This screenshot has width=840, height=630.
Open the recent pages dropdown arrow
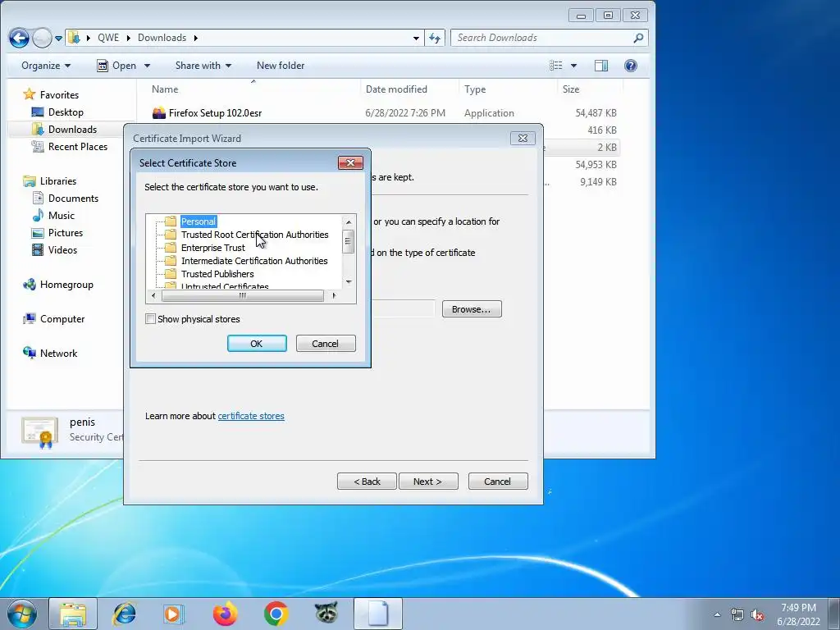tap(58, 38)
